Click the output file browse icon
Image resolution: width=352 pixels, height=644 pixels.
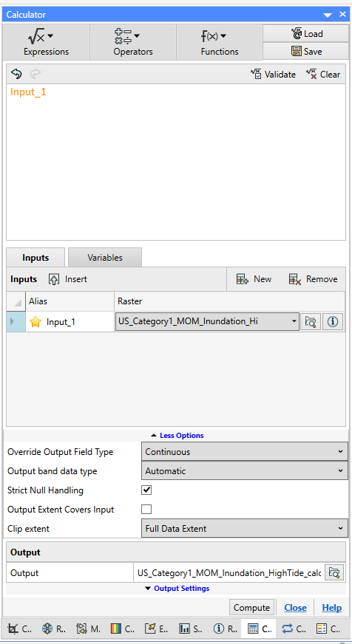coord(334,572)
